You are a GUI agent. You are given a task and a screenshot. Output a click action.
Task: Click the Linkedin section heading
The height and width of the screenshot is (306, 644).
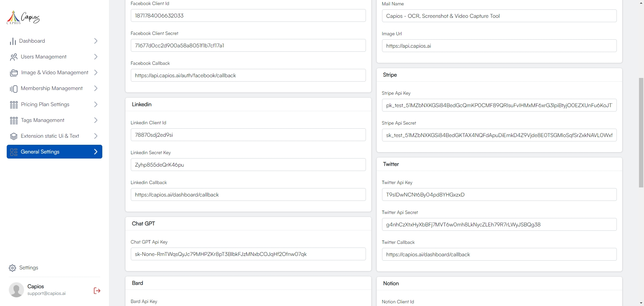click(x=142, y=104)
